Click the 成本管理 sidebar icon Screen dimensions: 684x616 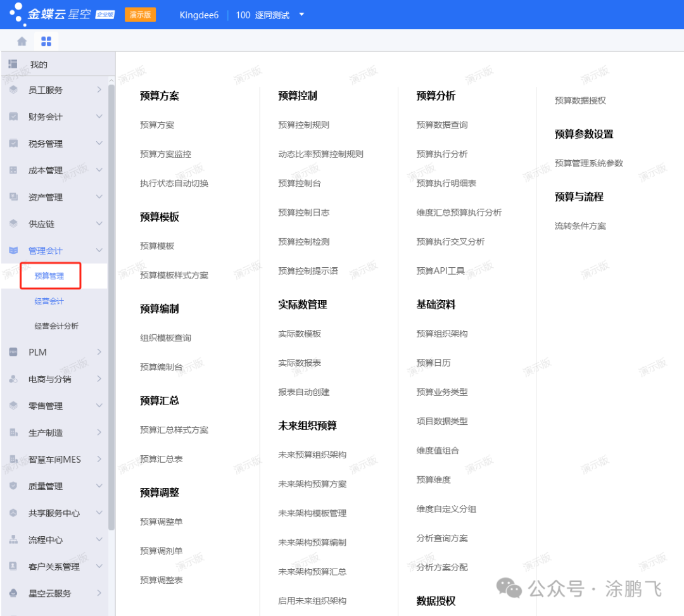[x=13, y=170]
